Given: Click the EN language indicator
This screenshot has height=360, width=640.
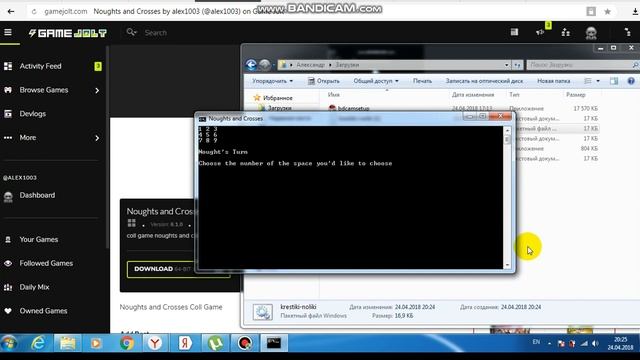Looking at the screenshot, I should (x=536, y=342).
